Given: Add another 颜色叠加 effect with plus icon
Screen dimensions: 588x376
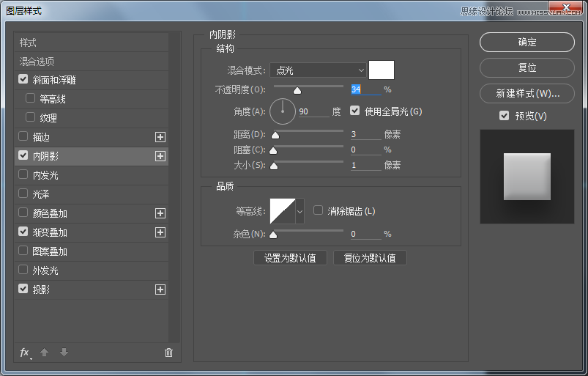Looking at the screenshot, I should click(x=160, y=213).
